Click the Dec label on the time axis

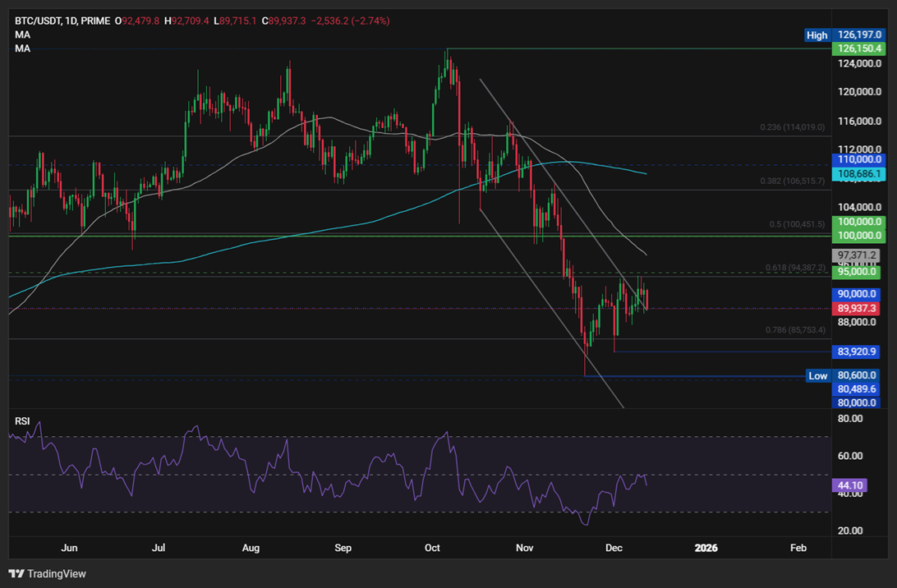coord(614,548)
